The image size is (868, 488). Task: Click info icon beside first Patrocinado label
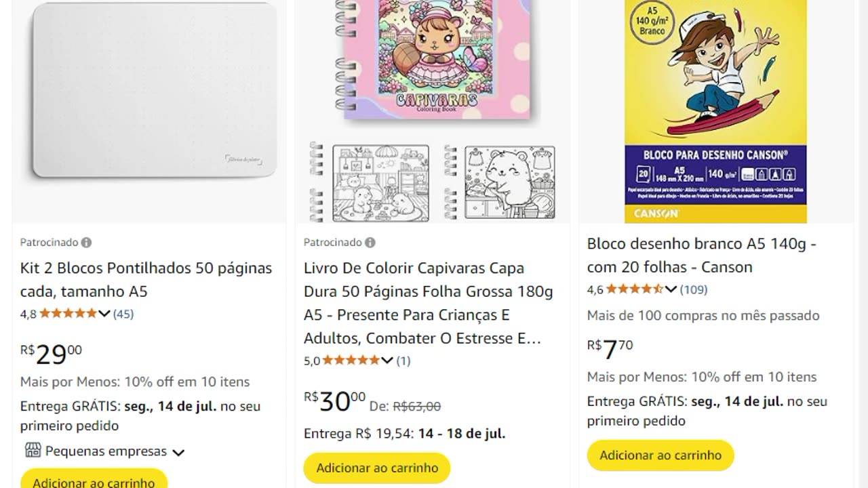pyautogui.click(x=86, y=243)
